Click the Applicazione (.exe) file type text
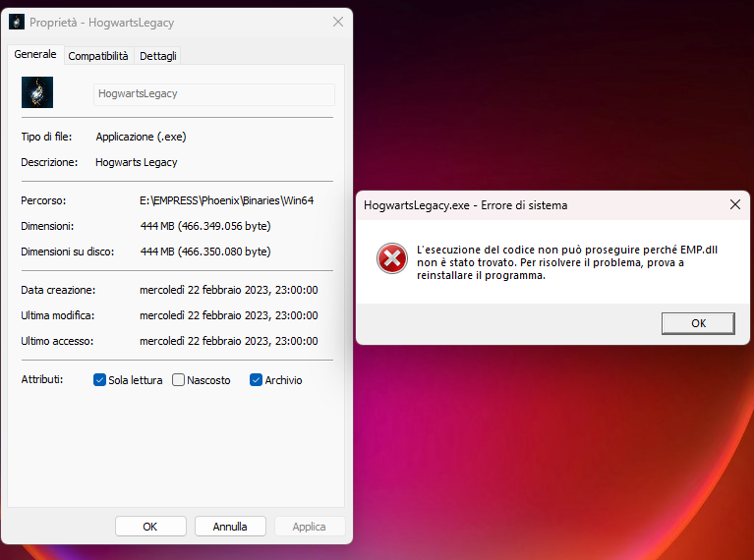 point(141,137)
